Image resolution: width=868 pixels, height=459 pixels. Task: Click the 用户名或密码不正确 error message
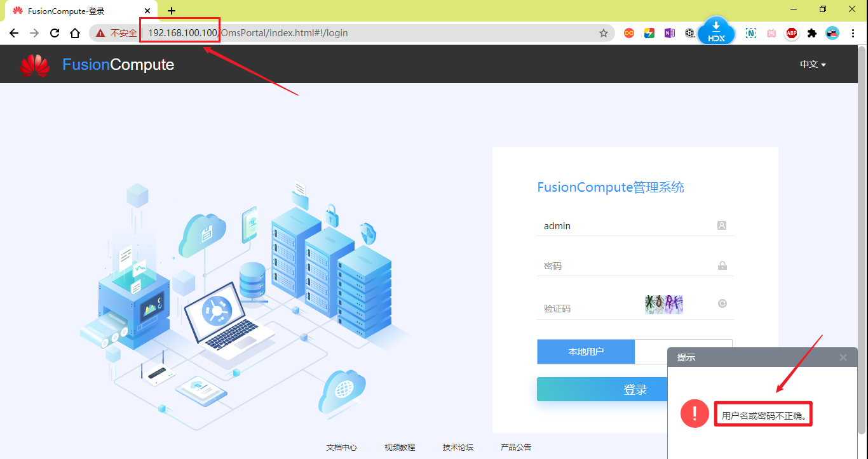click(764, 416)
